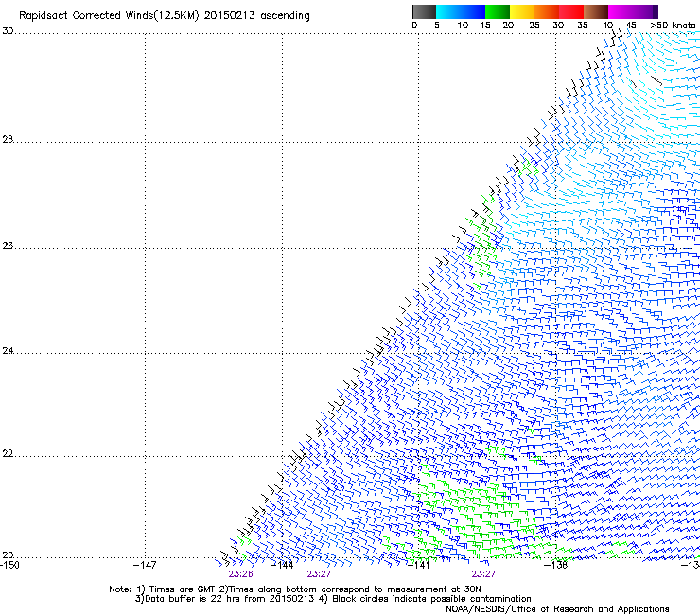The height and width of the screenshot is (615, 700).
Task: Click the longitude label '-138'
Action: coord(555,565)
